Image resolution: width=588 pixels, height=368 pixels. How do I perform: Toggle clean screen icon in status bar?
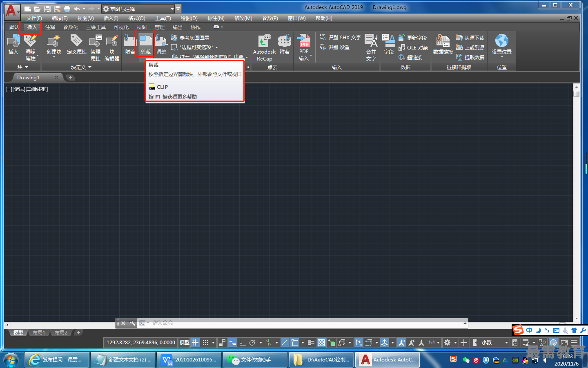(564, 343)
